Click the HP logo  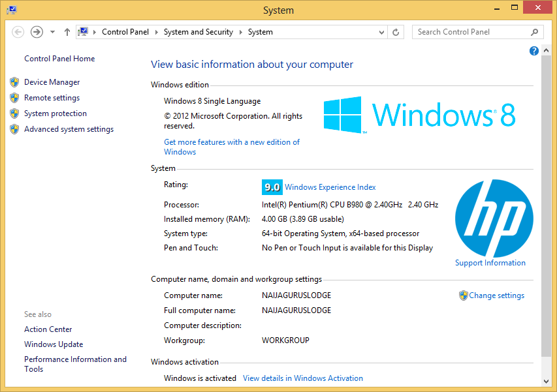(494, 219)
